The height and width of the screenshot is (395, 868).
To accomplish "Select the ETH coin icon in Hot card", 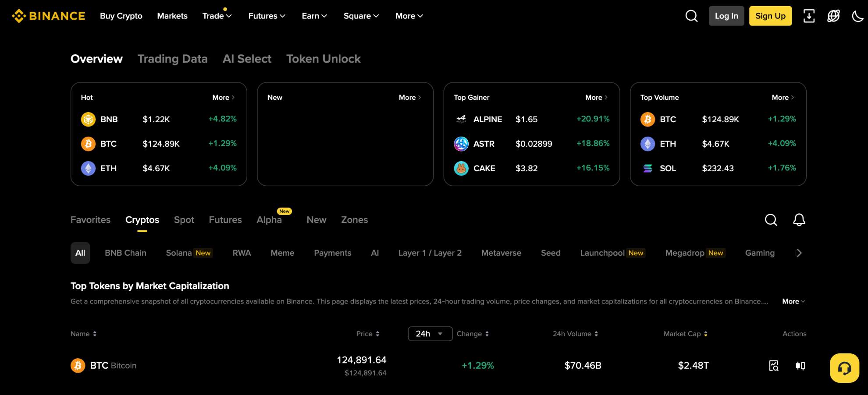I will coord(88,168).
